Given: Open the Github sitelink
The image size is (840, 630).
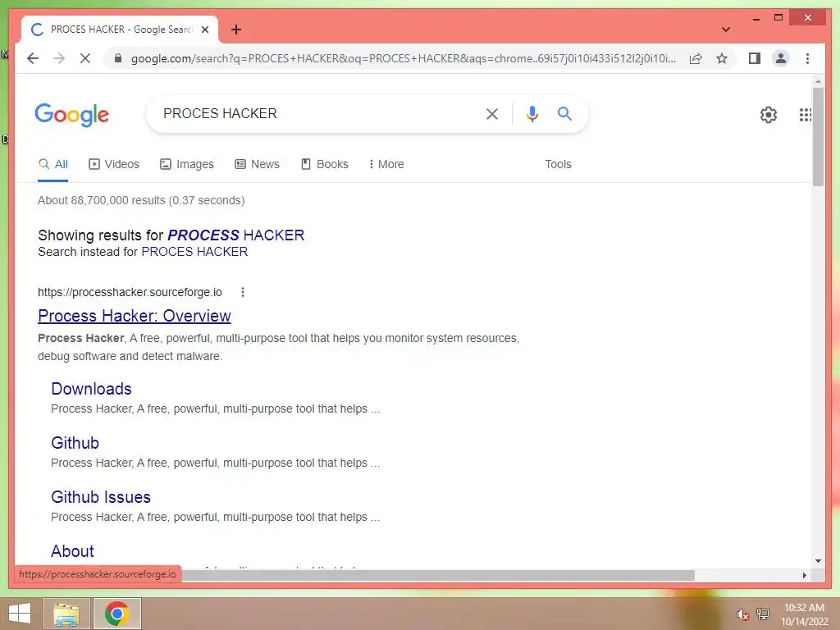Looking at the screenshot, I should pos(75,443).
